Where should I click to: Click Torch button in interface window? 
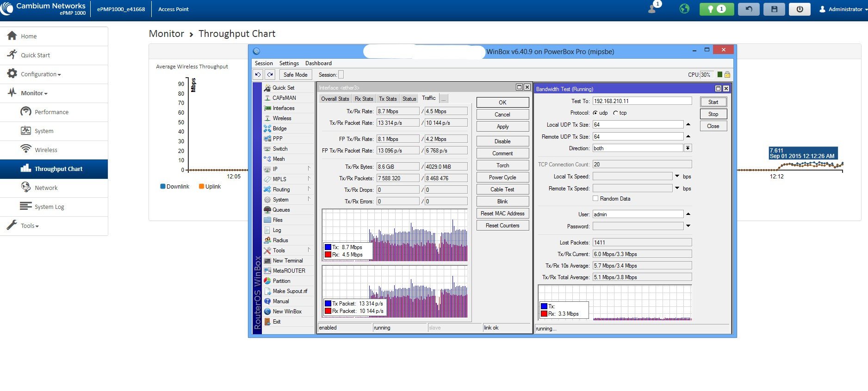click(502, 165)
